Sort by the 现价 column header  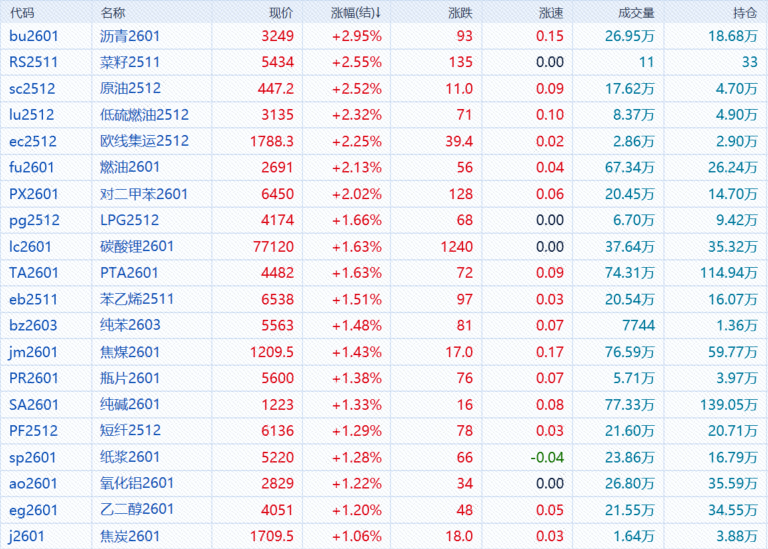[x=281, y=13]
